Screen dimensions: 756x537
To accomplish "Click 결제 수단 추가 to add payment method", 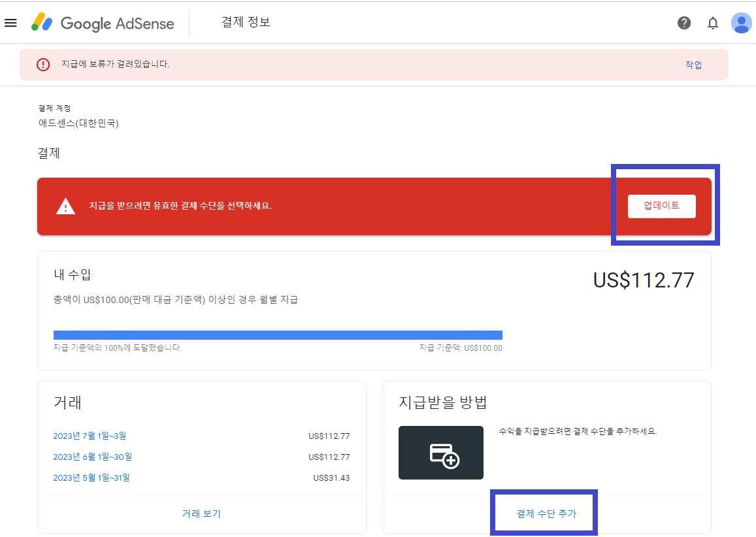I will point(543,513).
